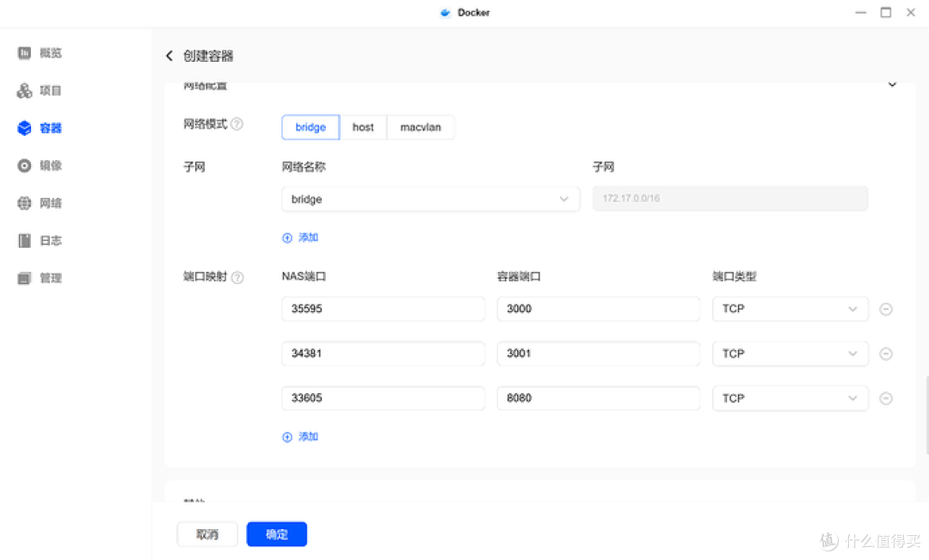This screenshot has width=929, height=560.
Task: Open the 管理 management section
Action: (23, 278)
